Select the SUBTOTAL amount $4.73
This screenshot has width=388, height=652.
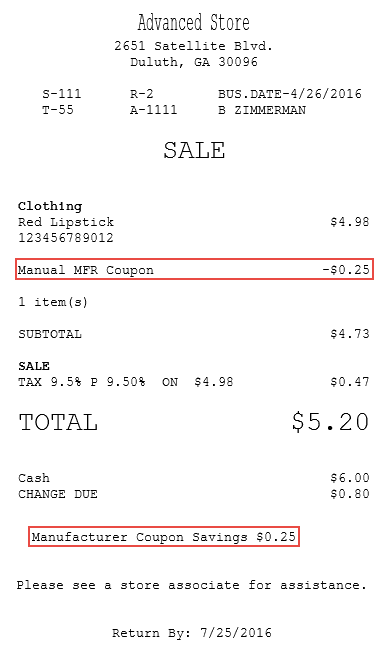[350, 334]
